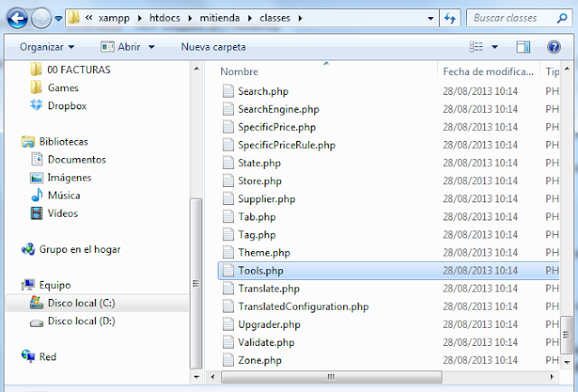Viewport: 578px width, 392px height.
Task: Expand arrow after classes breadcrumb
Action: pos(301,18)
